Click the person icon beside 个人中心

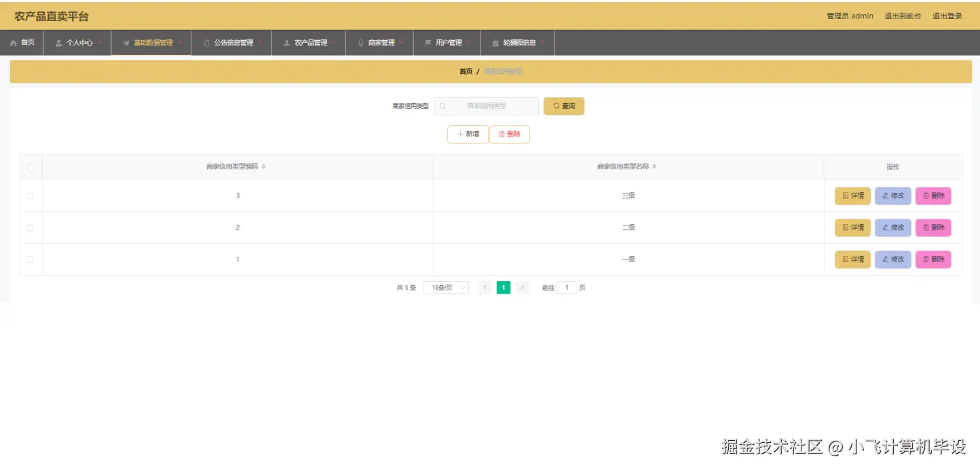[x=58, y=43]
